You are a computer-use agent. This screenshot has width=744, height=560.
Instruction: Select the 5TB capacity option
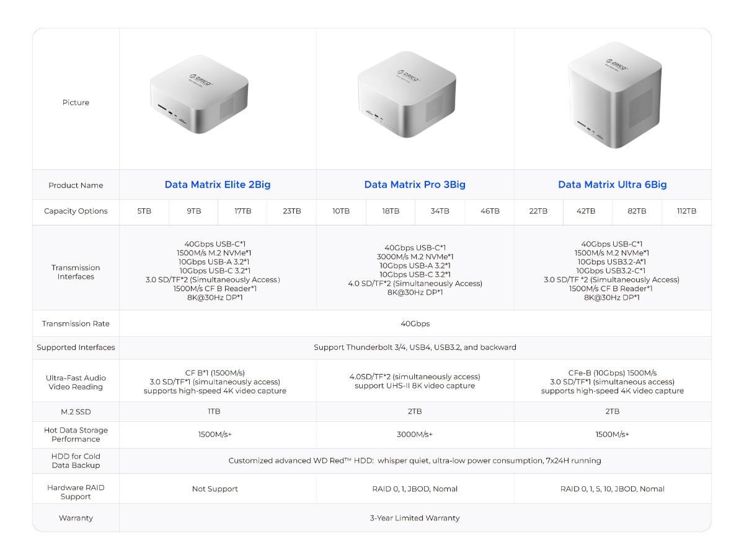[144, 211]
